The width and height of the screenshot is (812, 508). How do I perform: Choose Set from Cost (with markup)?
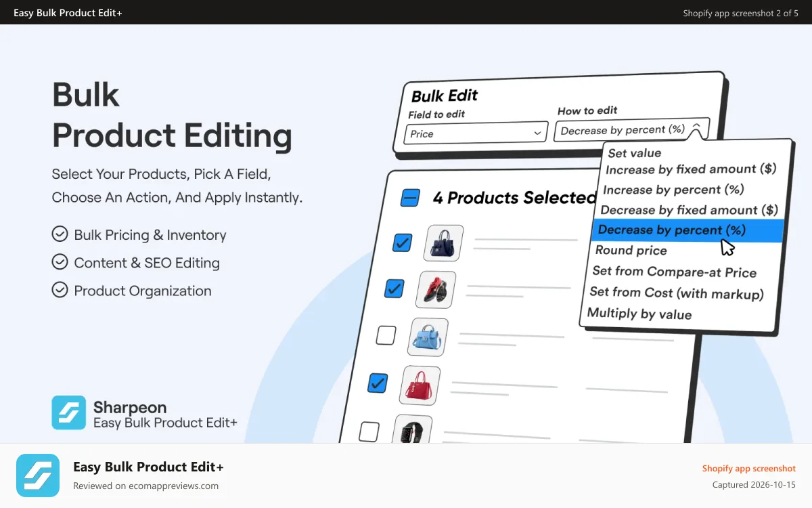676,293
